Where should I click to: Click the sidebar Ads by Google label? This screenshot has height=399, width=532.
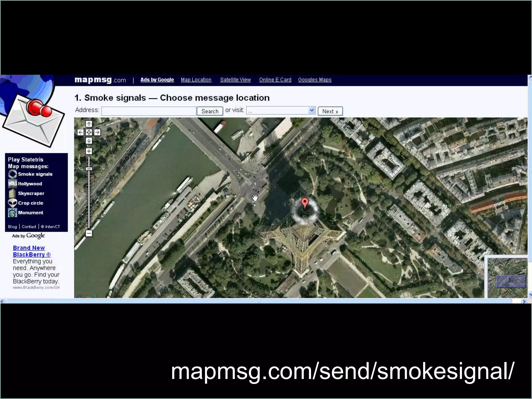(29, 236)
